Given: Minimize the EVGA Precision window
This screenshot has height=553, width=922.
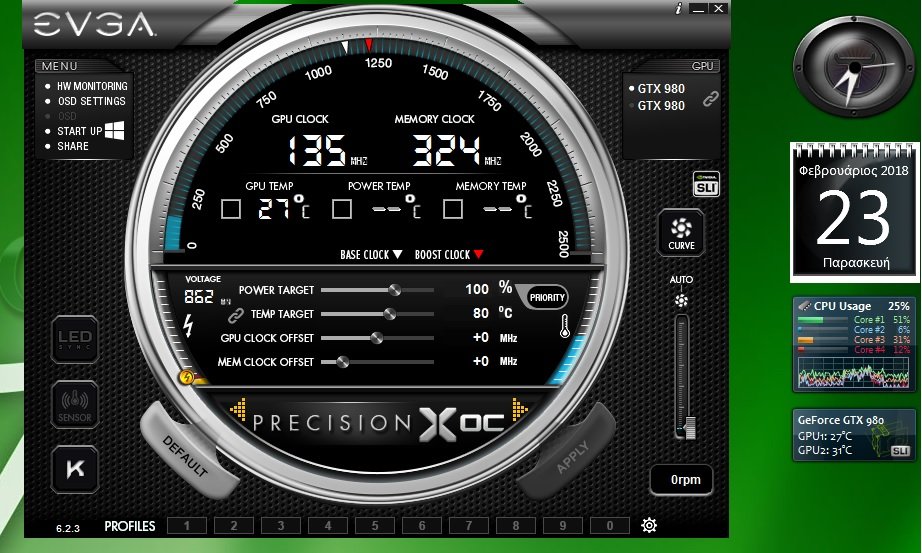Looking at the screenshot, I should (x=698, y=9).
